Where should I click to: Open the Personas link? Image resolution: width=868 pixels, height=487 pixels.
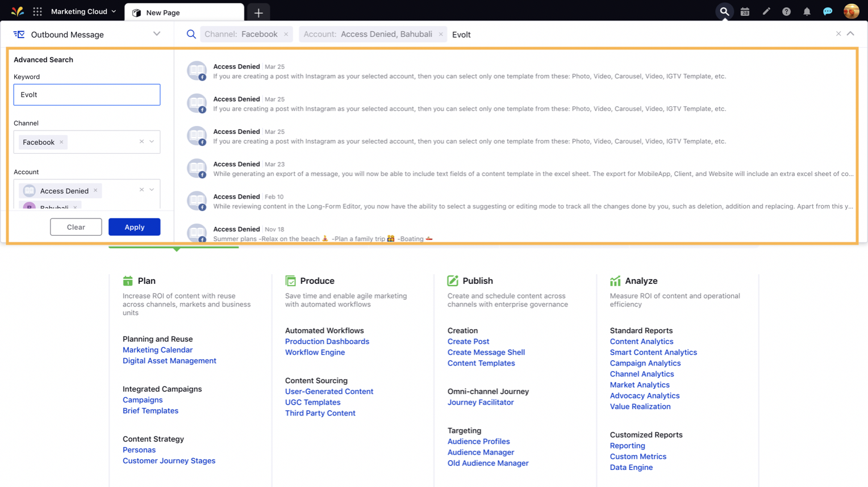pos(139,450)
